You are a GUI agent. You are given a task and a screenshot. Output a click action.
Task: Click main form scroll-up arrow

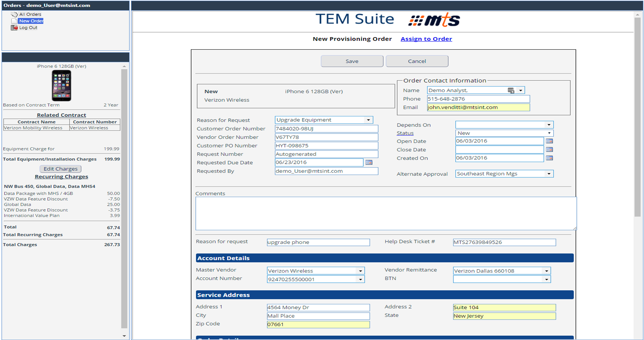[637, 14]
